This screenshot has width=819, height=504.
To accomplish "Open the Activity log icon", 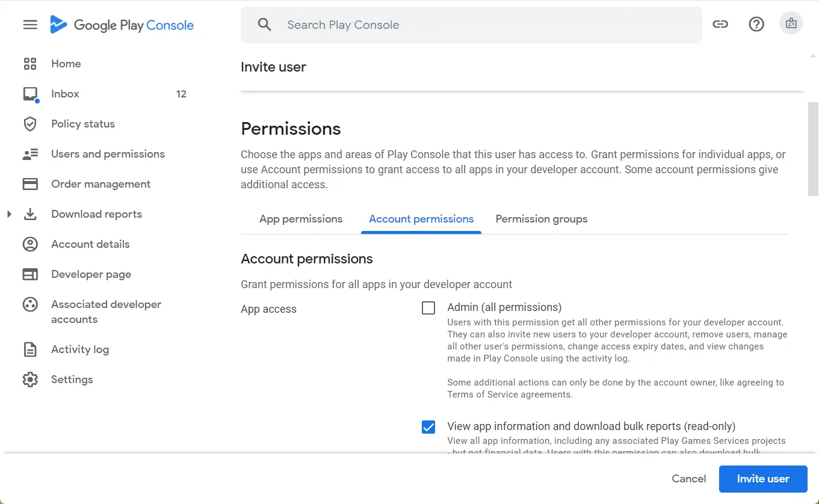I will pos(30,349).
